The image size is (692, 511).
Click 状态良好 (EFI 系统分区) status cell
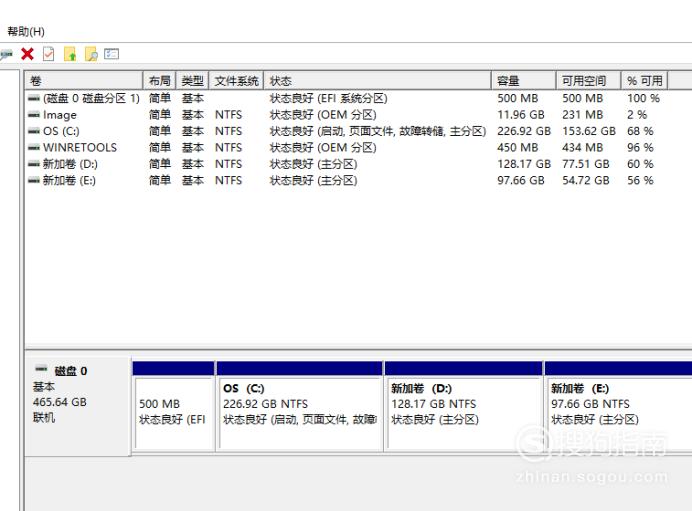click(x=328, y=98)
